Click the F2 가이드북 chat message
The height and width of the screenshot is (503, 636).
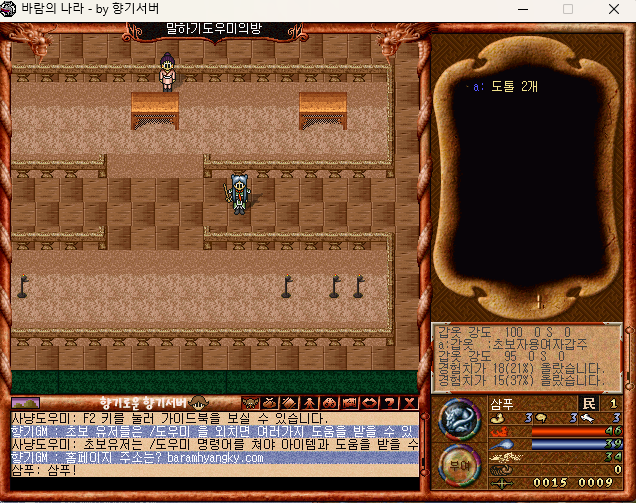click(x=215, y=418)
